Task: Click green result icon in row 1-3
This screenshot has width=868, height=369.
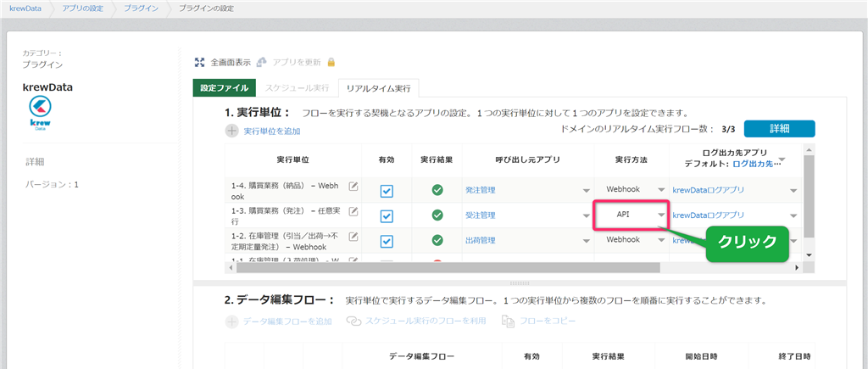Action: pyautogui.click(x=437, y=215)
